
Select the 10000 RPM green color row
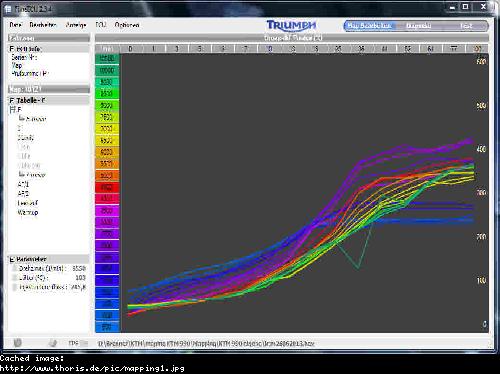tap(107, 70)
